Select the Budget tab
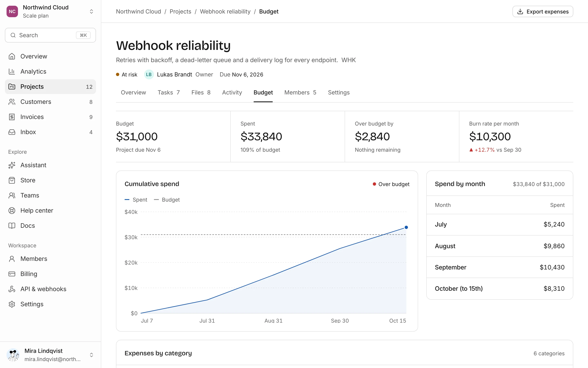 (263, 92)
